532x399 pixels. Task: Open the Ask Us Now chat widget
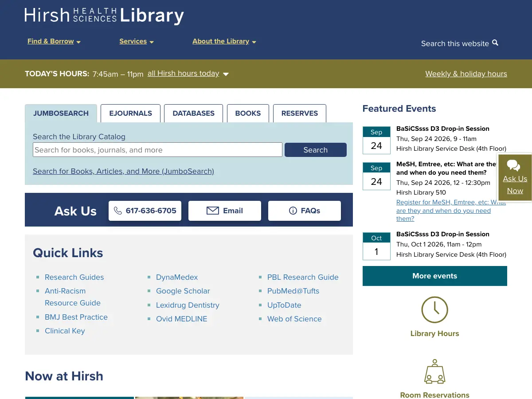click(515, 178)
